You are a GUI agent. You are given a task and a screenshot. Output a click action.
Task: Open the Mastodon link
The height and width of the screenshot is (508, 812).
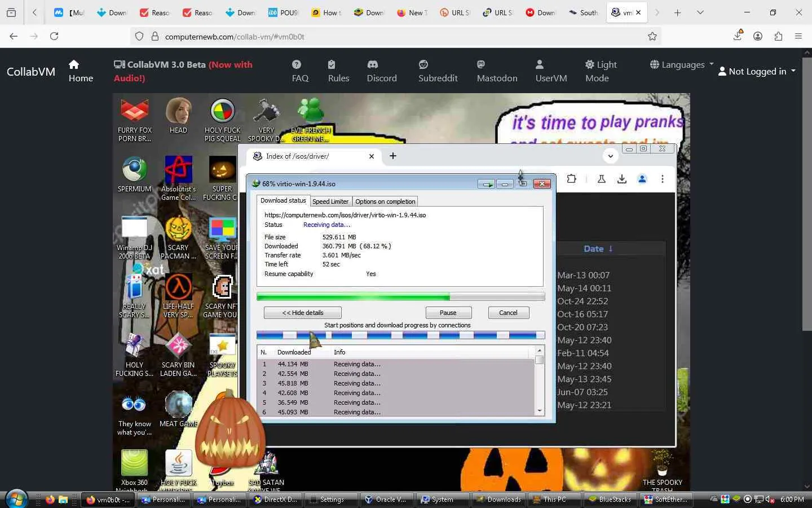[497, 71]
